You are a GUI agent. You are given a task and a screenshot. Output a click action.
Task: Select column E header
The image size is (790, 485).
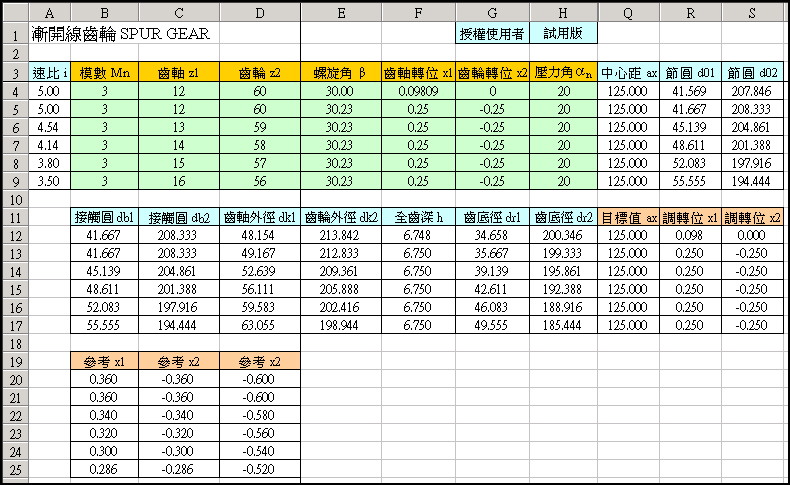[341, 13]
